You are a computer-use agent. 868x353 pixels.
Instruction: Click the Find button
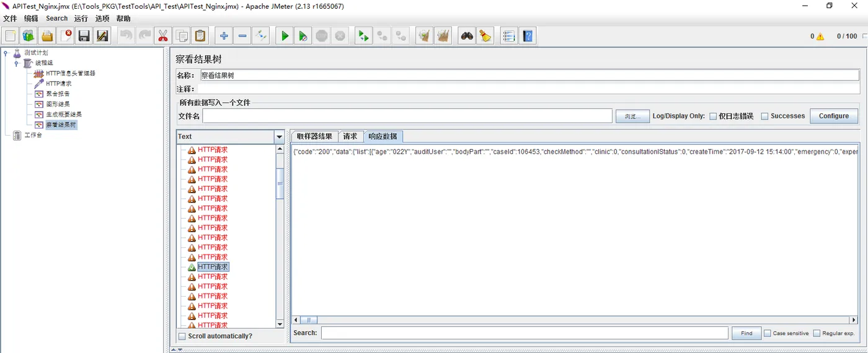pyautogui.click(x=746, y=333)
